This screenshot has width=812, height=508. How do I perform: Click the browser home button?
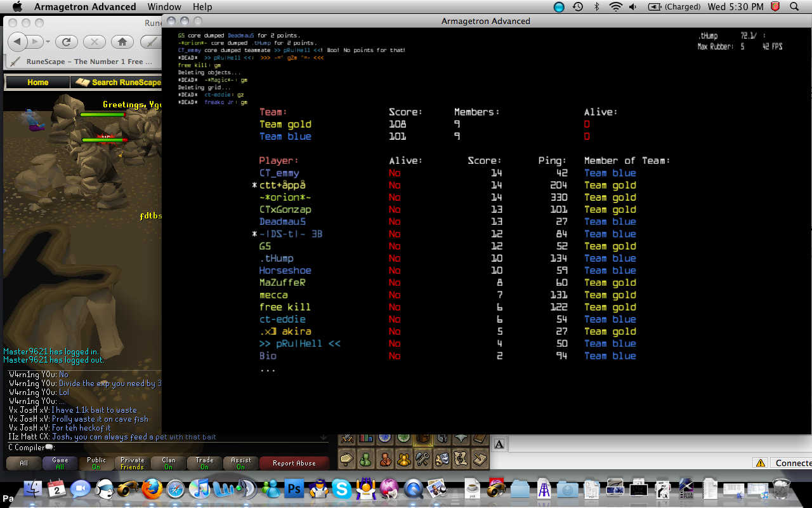122,42
